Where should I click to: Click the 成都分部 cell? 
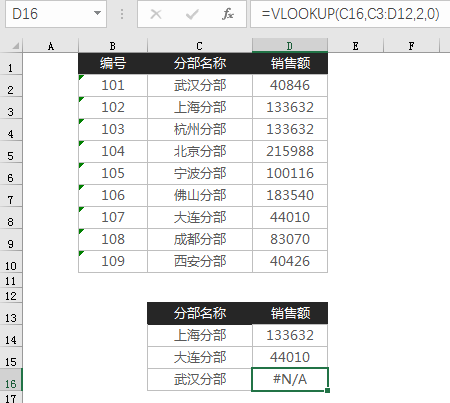tap(200, 239)
